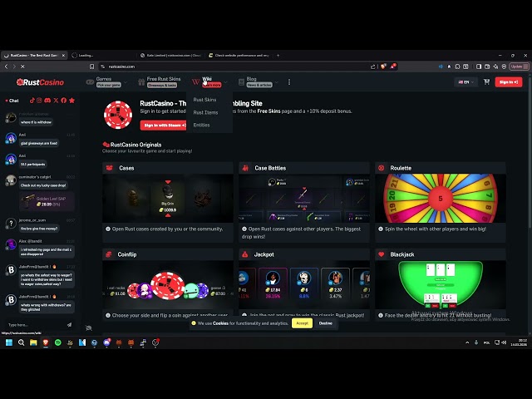
Task: Open the TikTok social link icon
Action: pos(32,101)
